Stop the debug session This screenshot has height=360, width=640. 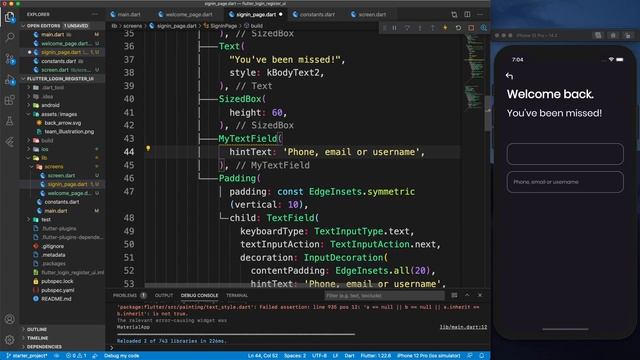471,28
